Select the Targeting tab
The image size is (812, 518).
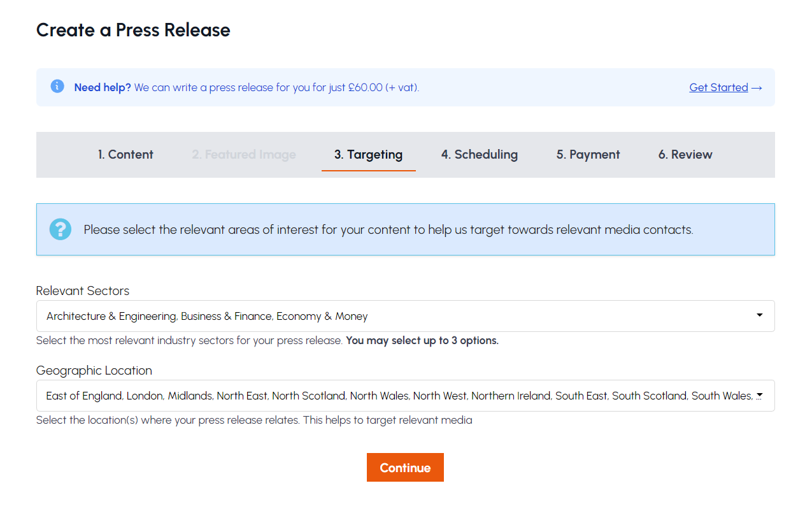(x=368, y=154)
